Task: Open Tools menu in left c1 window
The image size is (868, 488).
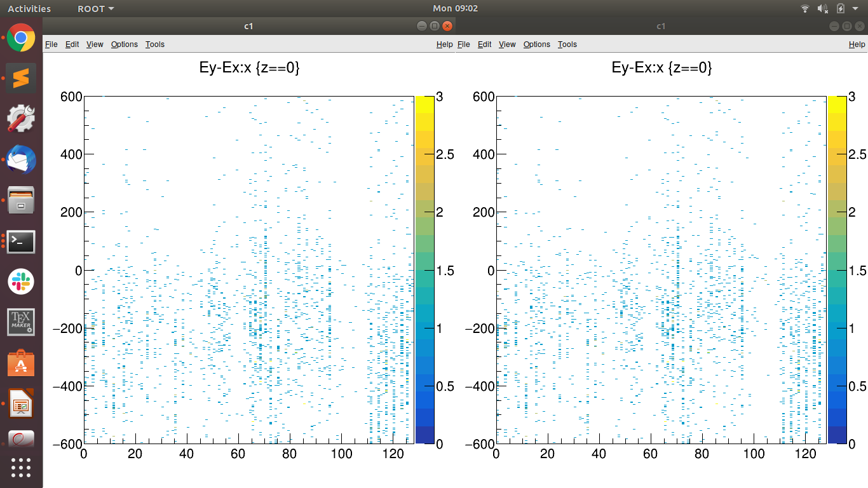Action: pyautogui.click(x=155, y=44)
